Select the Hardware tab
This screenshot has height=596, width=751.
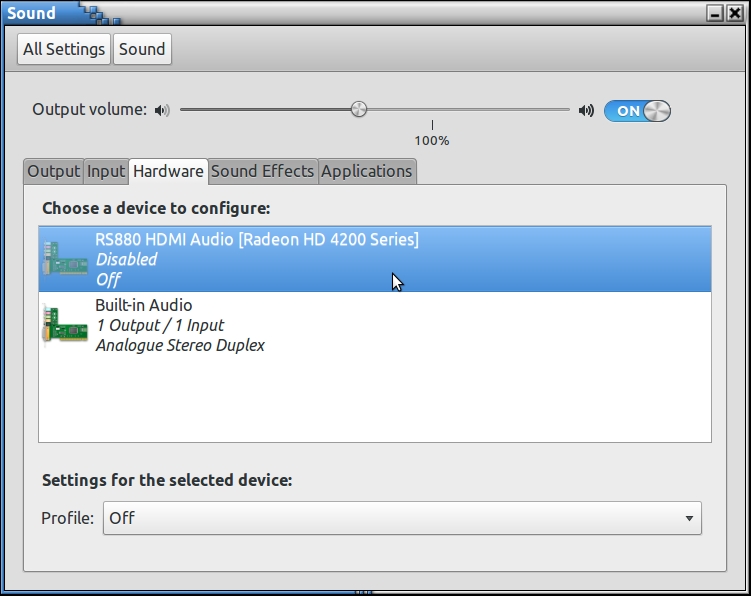168,171
